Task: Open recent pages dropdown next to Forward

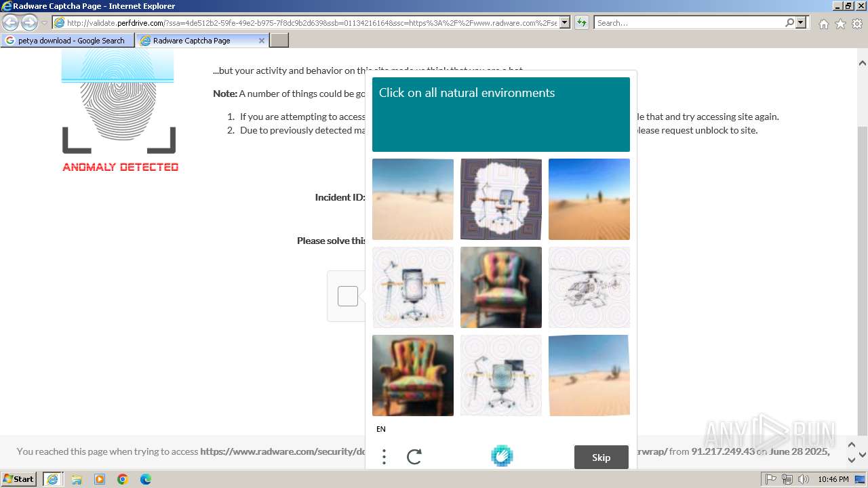Action: 44,23
